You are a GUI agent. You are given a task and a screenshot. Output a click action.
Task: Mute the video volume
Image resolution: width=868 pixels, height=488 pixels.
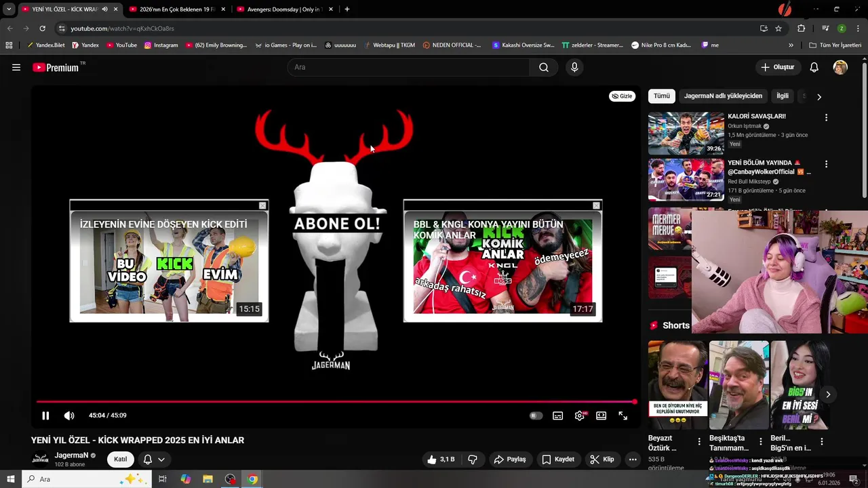point(69,415)
